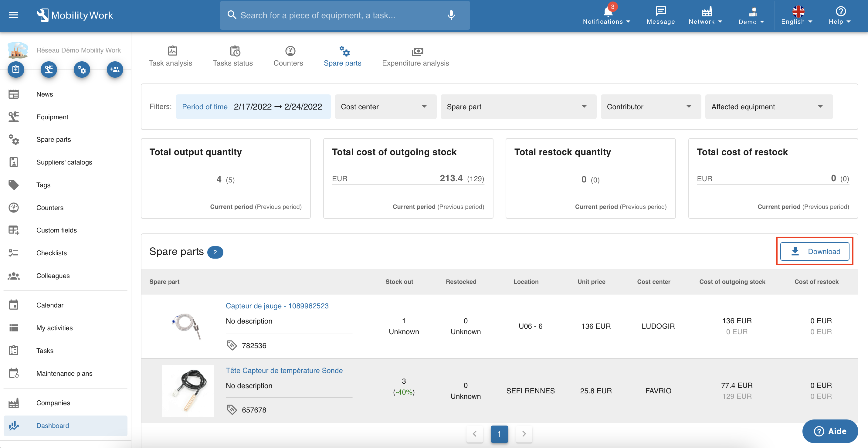Image resolution: width=868 pixels, height=448 pixels.
Task: Click the Suppliers' catalogs sidebar icon
Action: [13, 162]
